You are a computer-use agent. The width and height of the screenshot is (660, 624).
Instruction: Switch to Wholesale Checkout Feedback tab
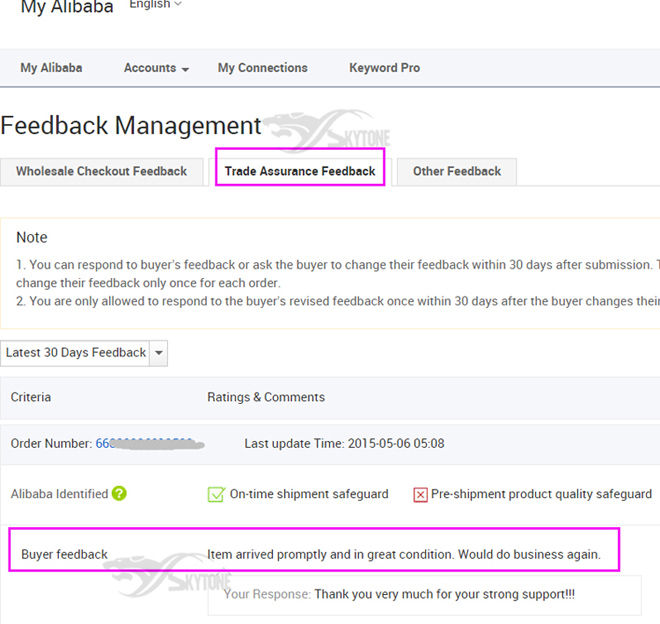[x=101, y=171]
